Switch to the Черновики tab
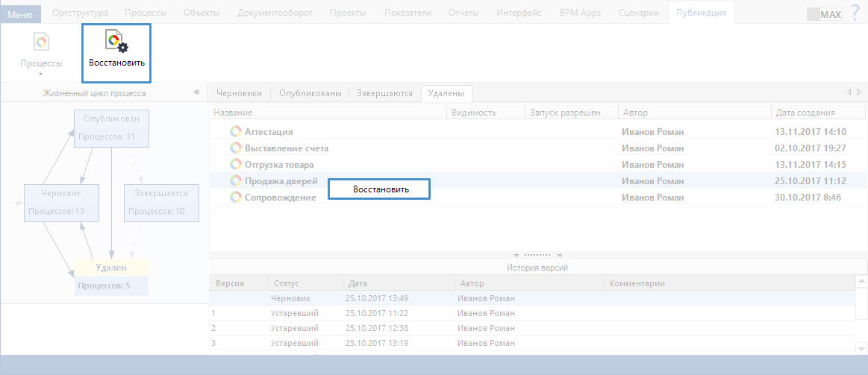Screen dimensions: 868x375 [239, 93]
